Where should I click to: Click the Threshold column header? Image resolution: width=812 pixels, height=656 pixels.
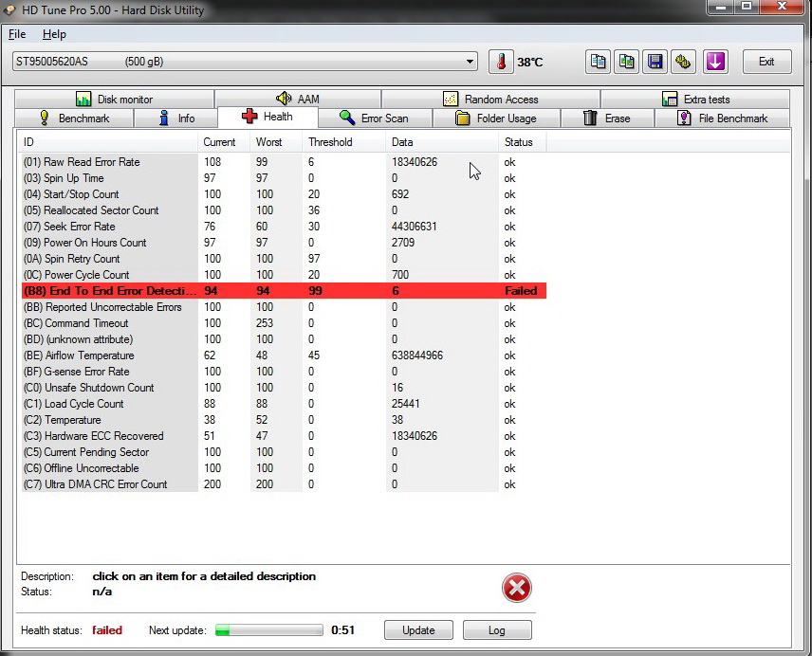click(343, 142)
